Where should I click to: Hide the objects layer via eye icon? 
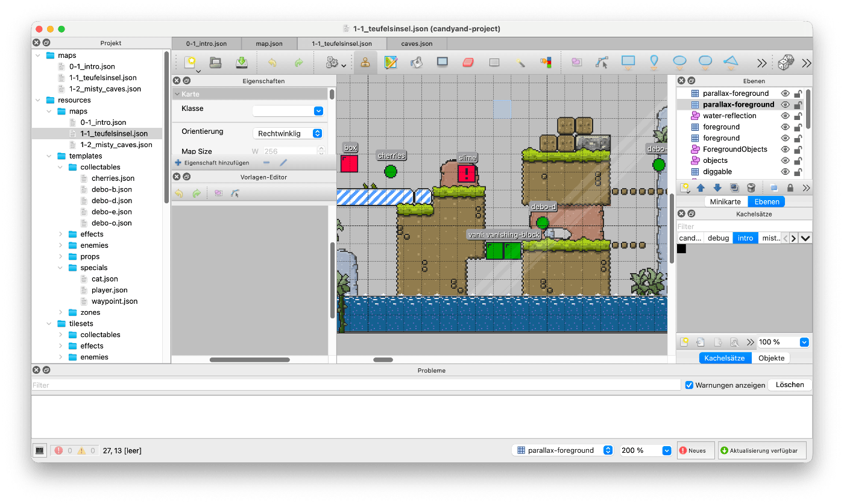(x=785, y=160)
